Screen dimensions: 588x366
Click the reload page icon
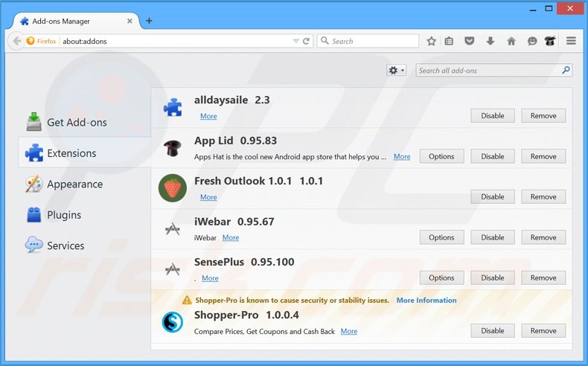(x=306, y=41)
